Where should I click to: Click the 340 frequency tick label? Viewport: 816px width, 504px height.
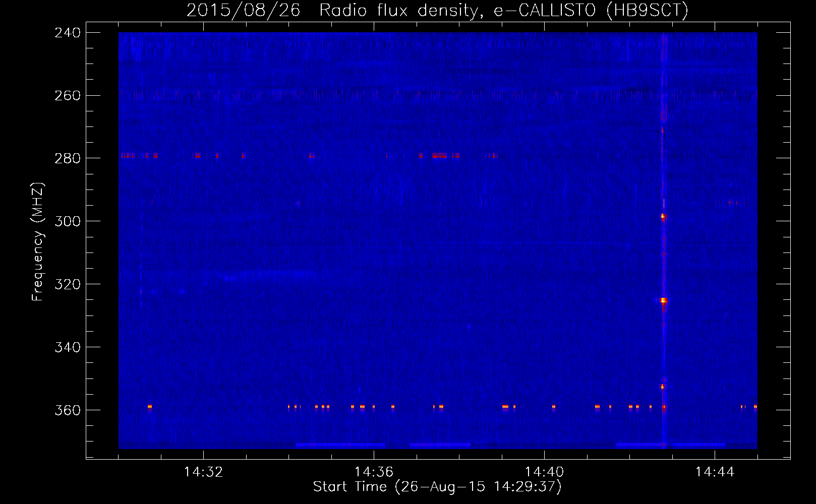[68, 347]
